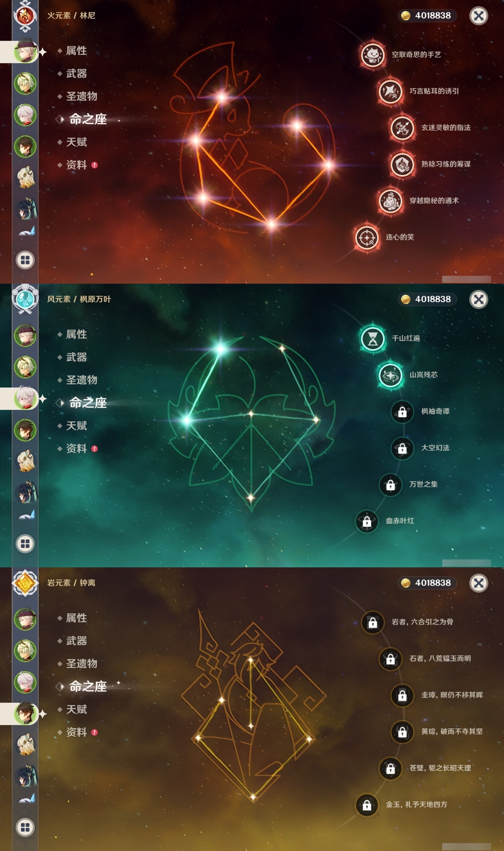504x851 pixels.
Task: Open the locked 血赤叶红 constellation
Action: point(367,521)
